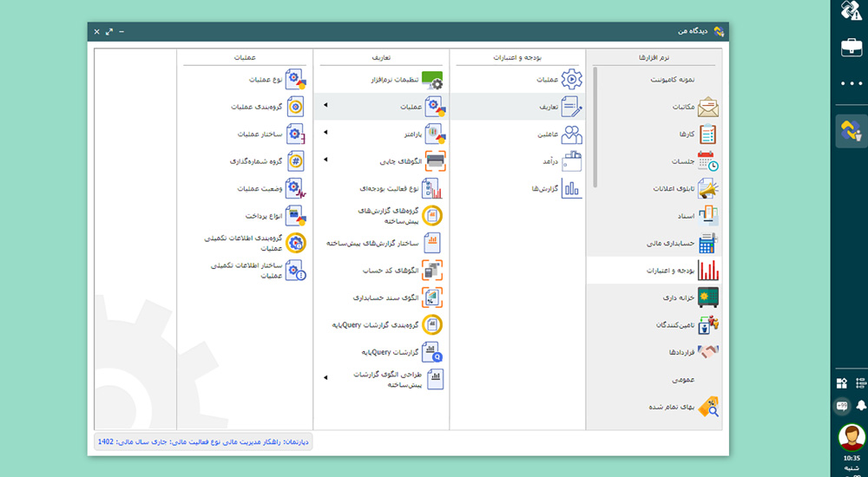The image size is (868, 477).
Task: Open the widgets grid icon in side dock
Action: point(842,383)
